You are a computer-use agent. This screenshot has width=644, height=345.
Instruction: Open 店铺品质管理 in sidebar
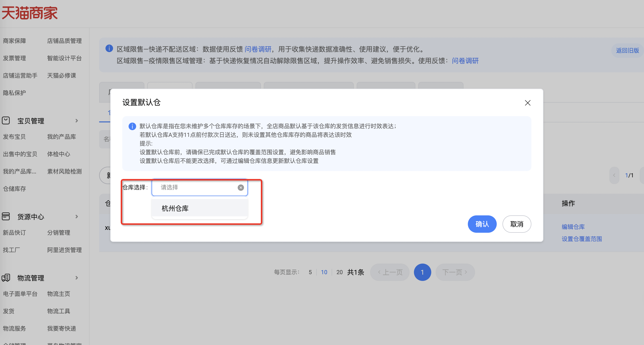(x=64, y=41)
